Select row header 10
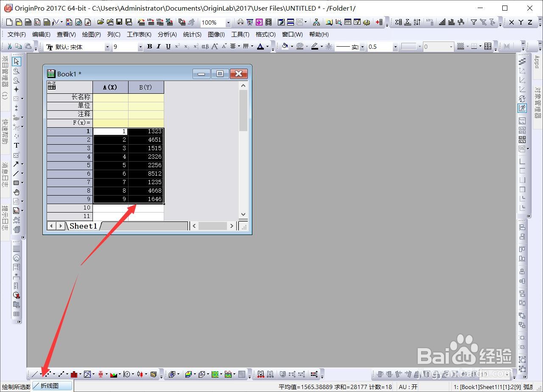Image resolution: width=543 pixels, height=392 pixels. point(70,208)
